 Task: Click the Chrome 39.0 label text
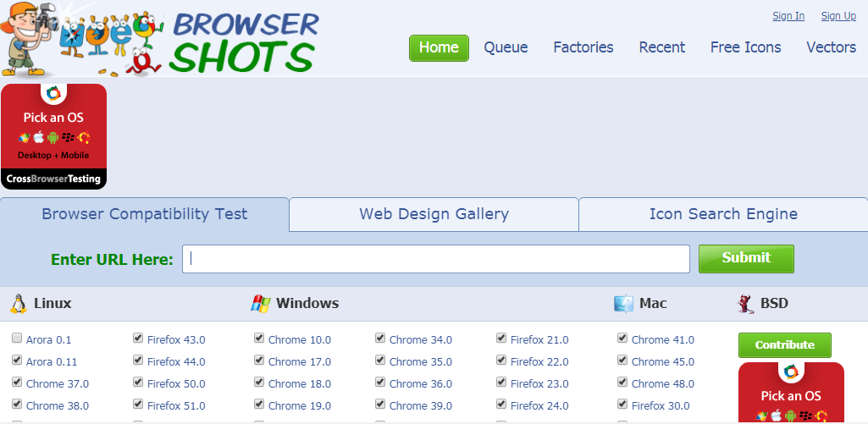pyautogui.click(x=421, y=406)
